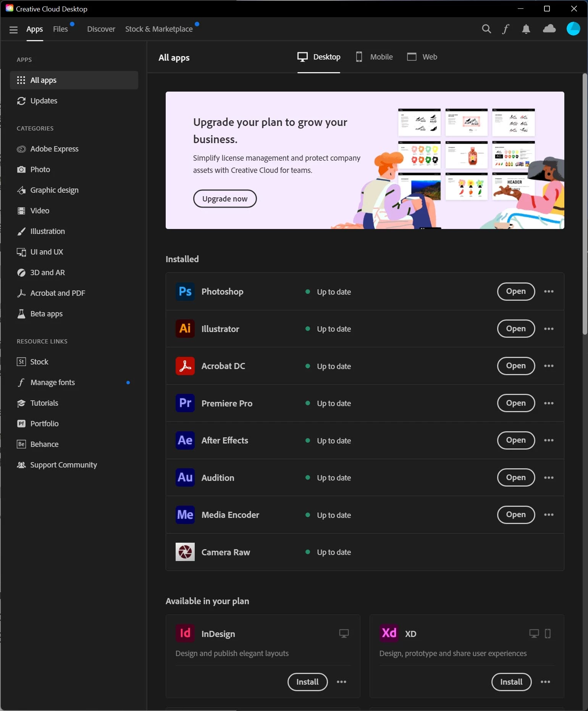Open Acrobat DC with Open button

[516, 366]
